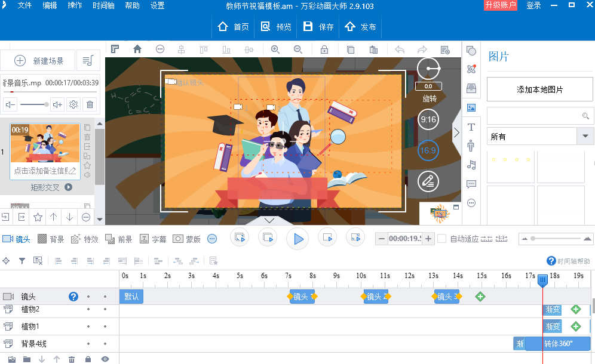Switch to the 背景 tab
Image resolution: width=595 pixels, height=364 pixels.
(x=51, y=239)
